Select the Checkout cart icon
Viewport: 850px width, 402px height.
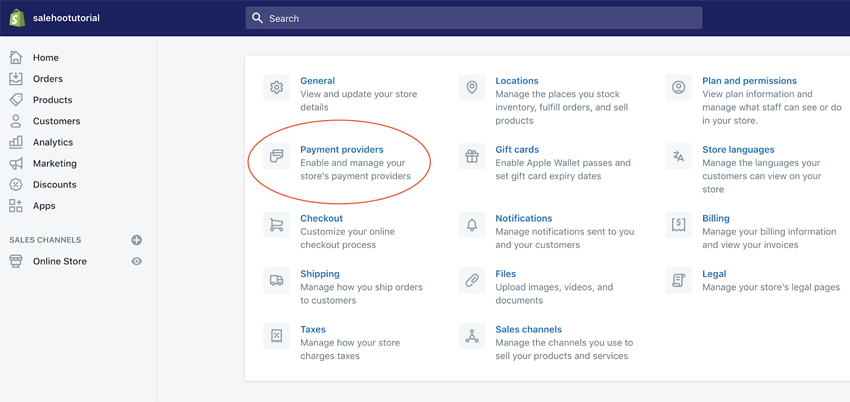point(277,225)
